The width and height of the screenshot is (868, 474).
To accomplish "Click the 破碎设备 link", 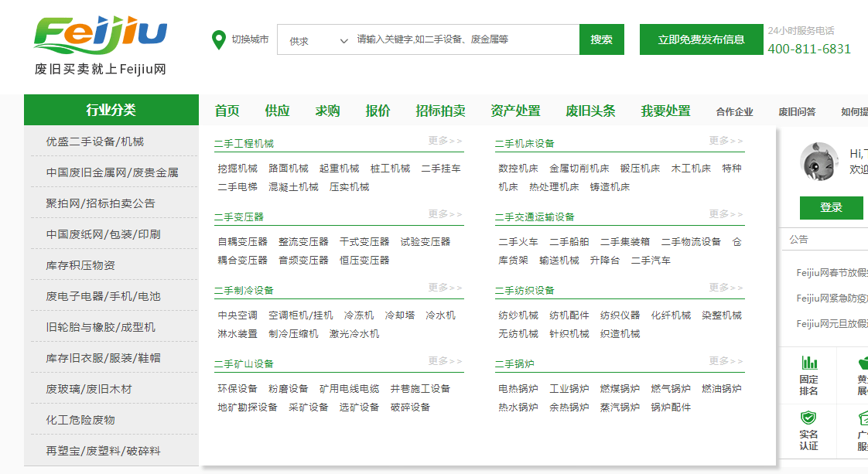I will coord(410,407).
